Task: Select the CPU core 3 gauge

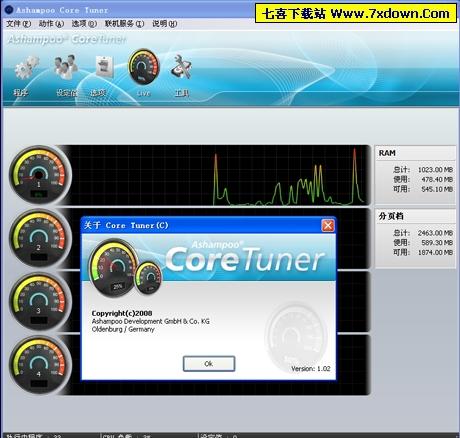Action: tap(39, 302)
